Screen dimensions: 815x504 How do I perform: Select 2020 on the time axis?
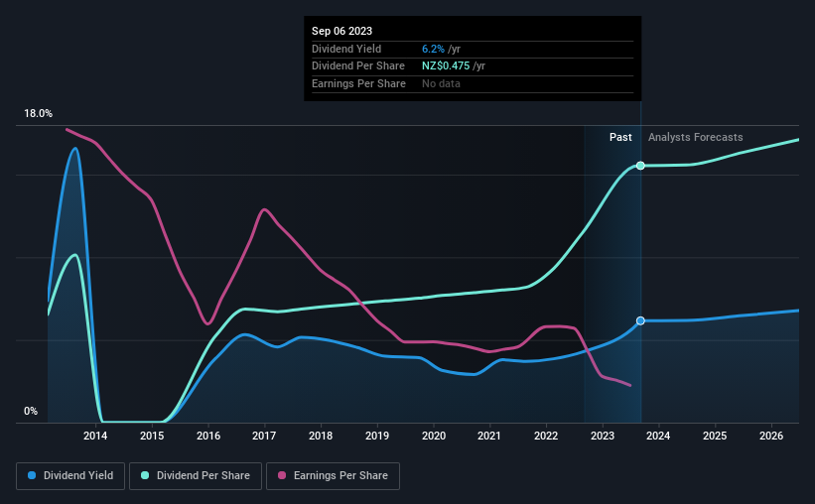click(433, 436)
